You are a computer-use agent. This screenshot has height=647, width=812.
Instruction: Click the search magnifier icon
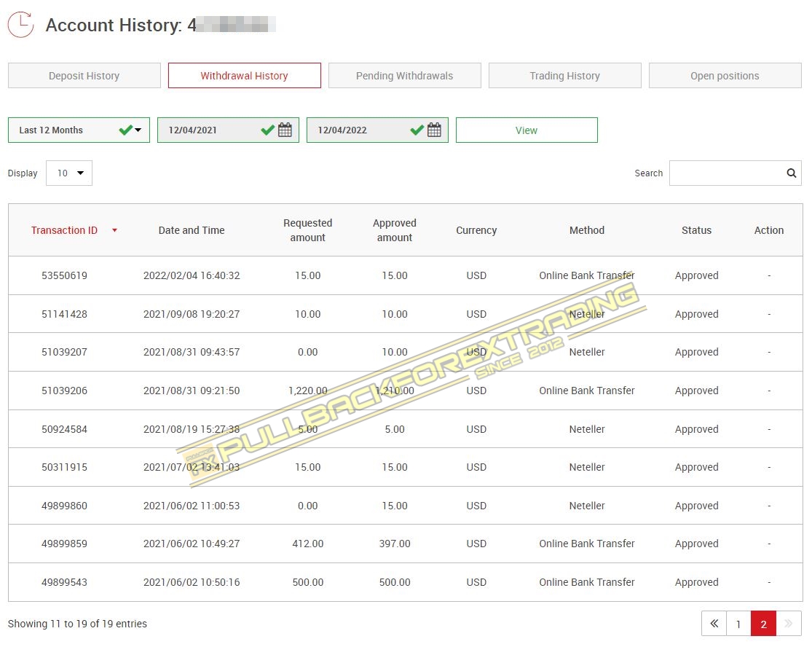click(791, 173)
